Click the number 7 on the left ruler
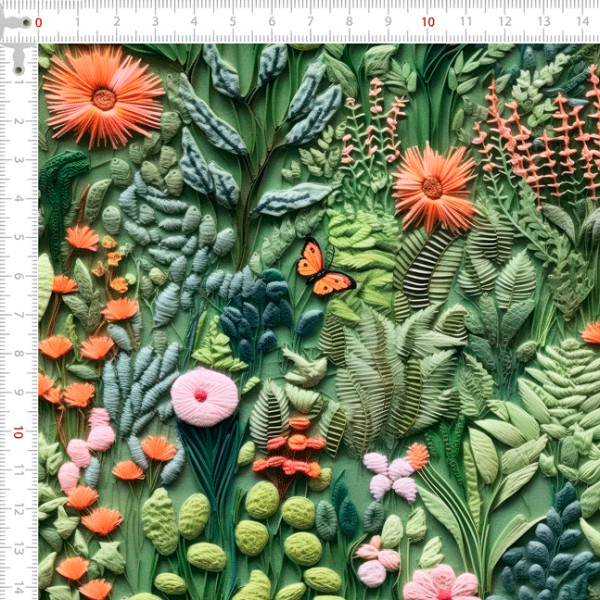Image resolution: width=600 pixels, height=600 pixels. (19, 315)
